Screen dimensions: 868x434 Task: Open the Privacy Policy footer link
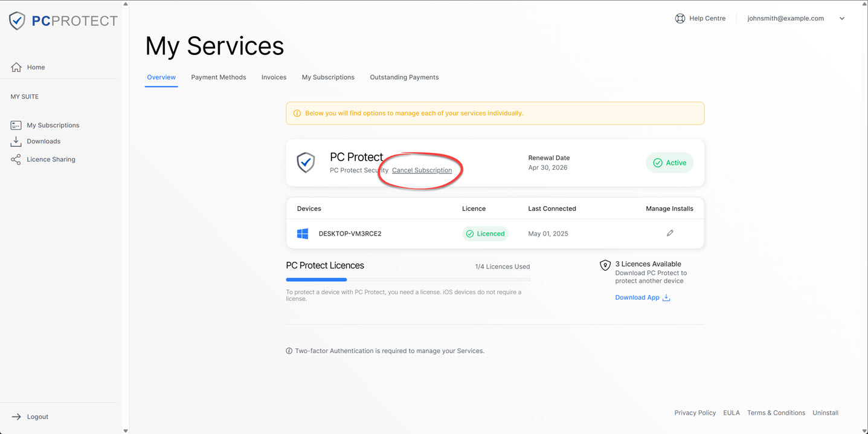695,413
